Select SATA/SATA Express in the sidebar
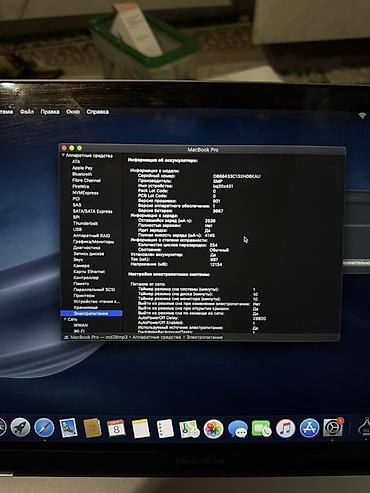 tap(93, 211)
